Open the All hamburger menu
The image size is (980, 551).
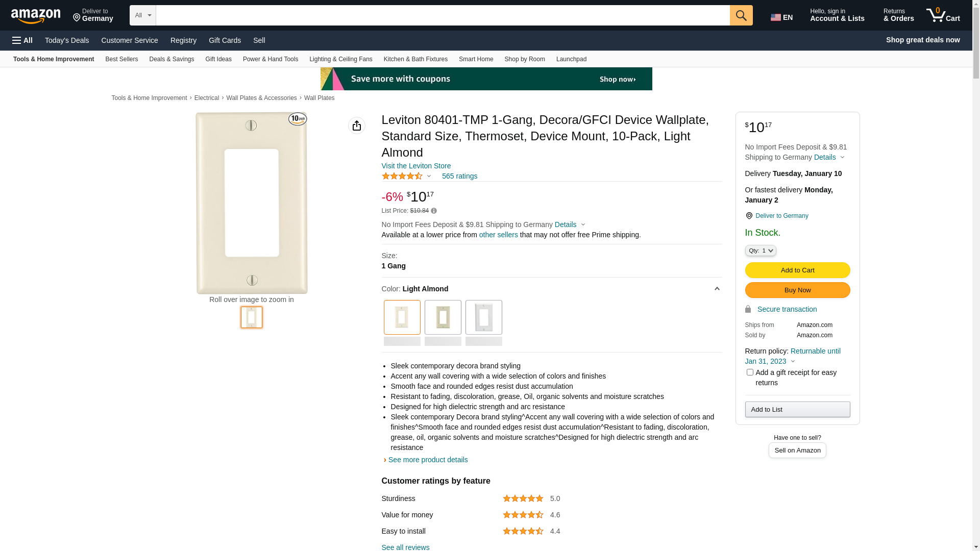tap(22, 40)
